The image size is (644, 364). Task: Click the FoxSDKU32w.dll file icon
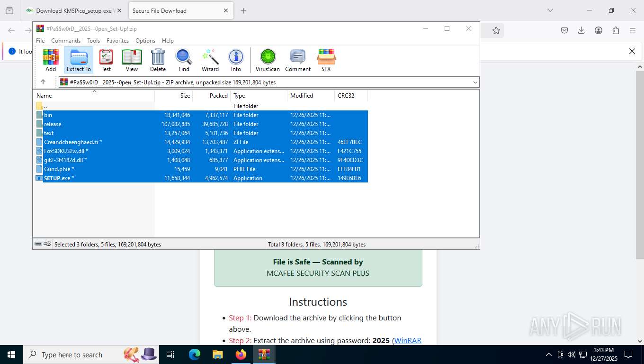point(39,151)
